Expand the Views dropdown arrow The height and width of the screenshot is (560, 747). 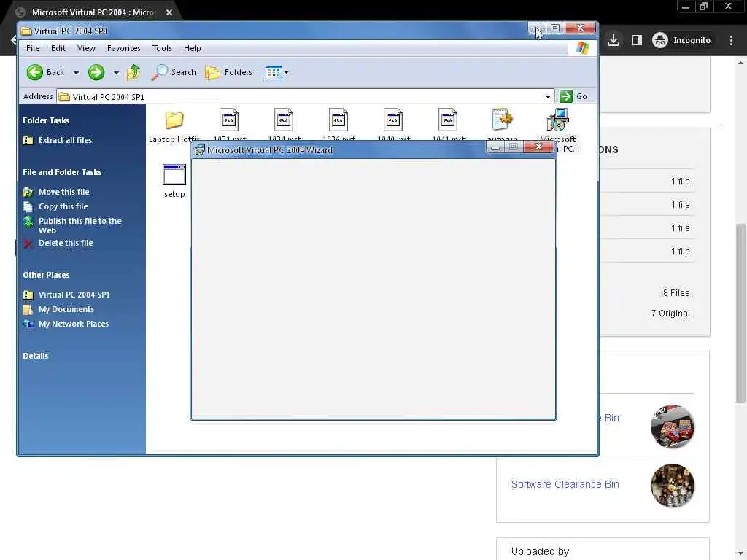click(286, 73)
